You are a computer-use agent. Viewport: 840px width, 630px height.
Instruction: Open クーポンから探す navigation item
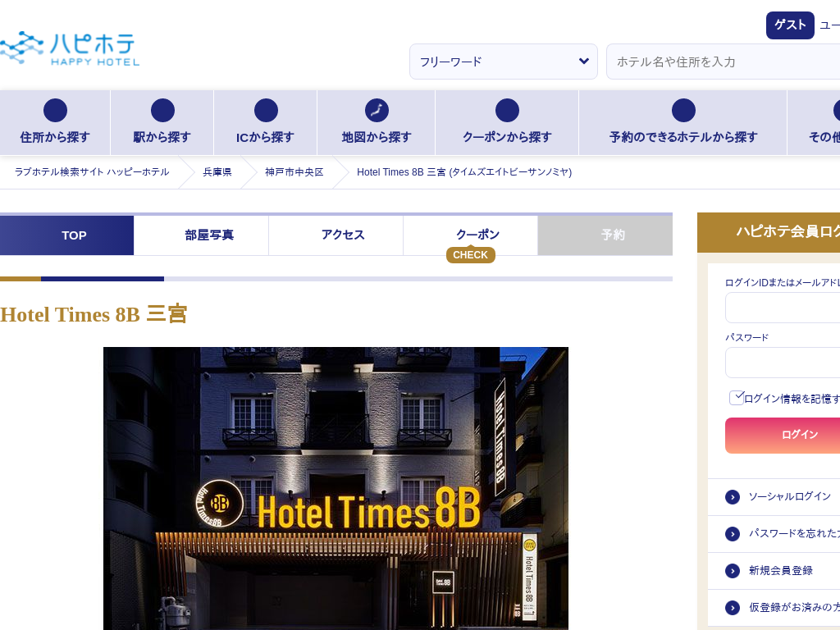pos(507,123)
